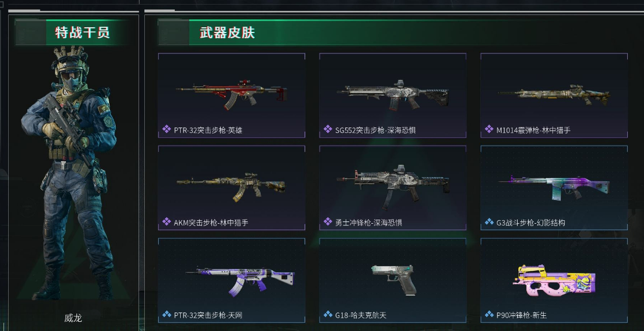Click purple rarity icon beside SG552突击步枪-深海恐惧
The height and width of the screenshot is (331, 644).
[x=328, y=129]
